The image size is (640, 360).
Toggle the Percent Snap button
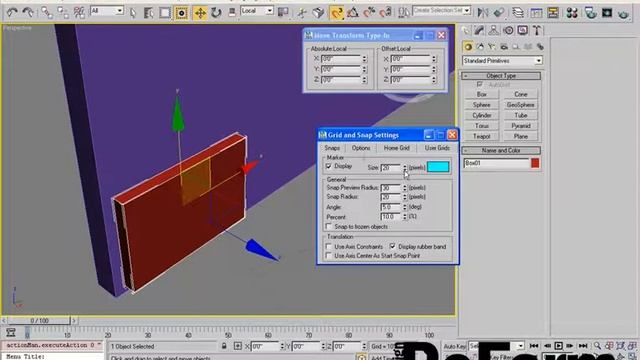pyautogui.click(x=369, y=13)
